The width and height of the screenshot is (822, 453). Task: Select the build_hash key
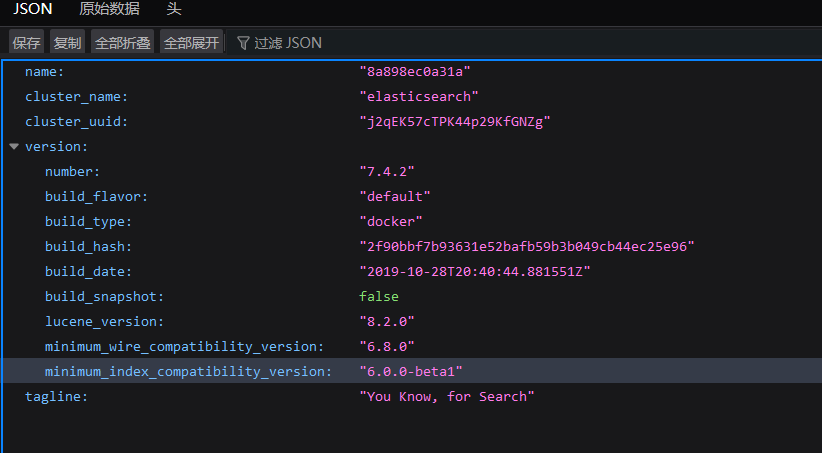[x=89, y=247]
